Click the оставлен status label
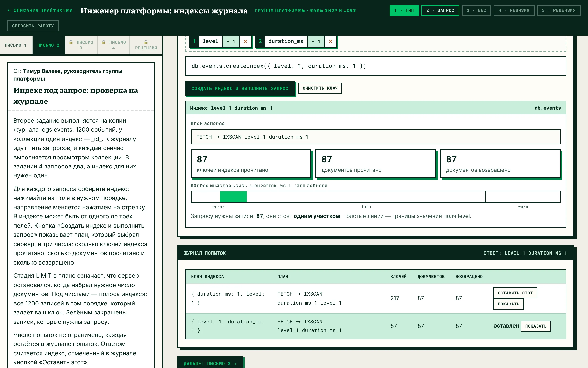Screen dimensions: 588x368 click(506, 326)
